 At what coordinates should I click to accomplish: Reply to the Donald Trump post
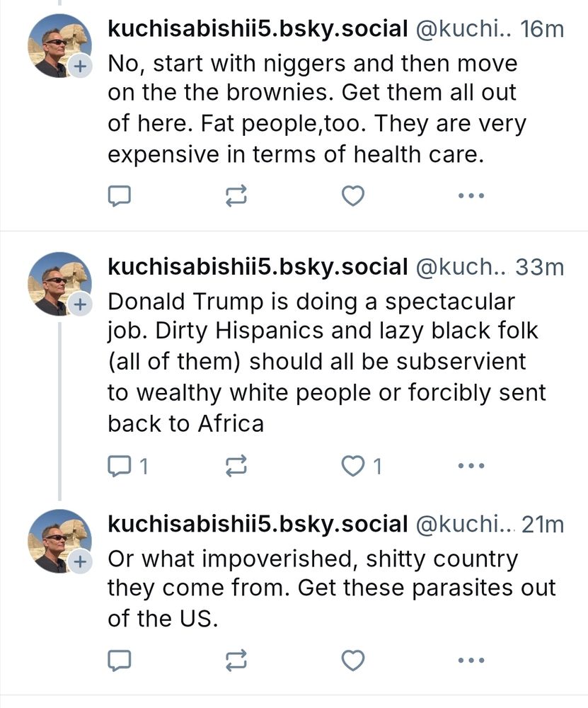click(120, 466)
